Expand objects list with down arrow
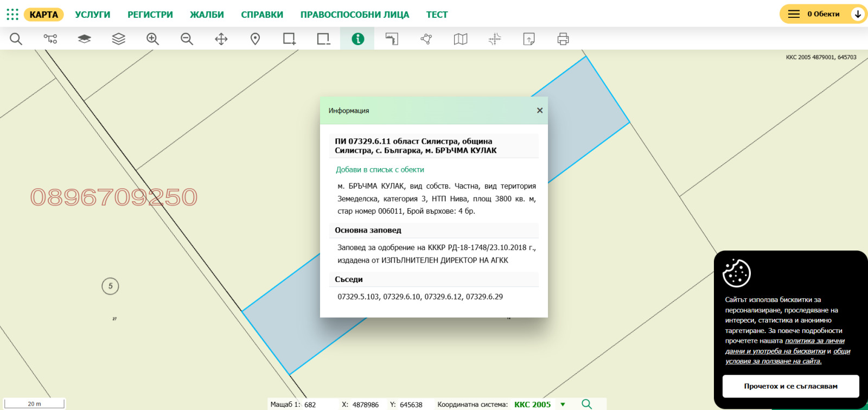 [x=858, y=14]
